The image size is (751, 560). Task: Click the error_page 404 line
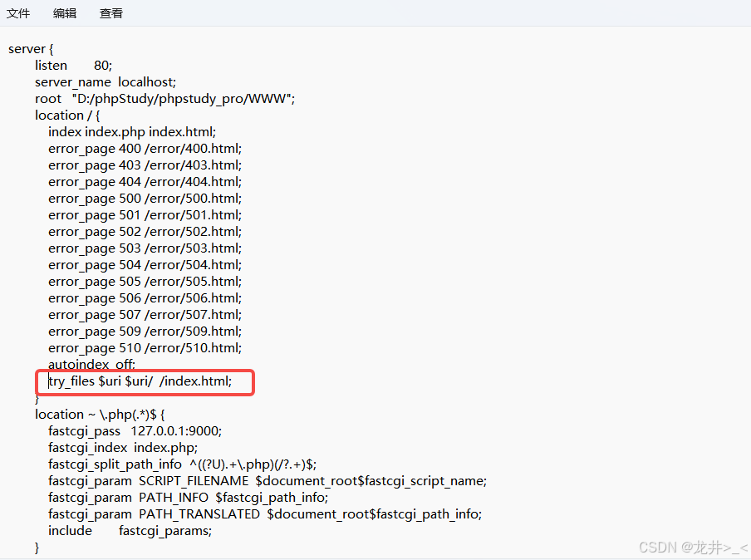145,182
